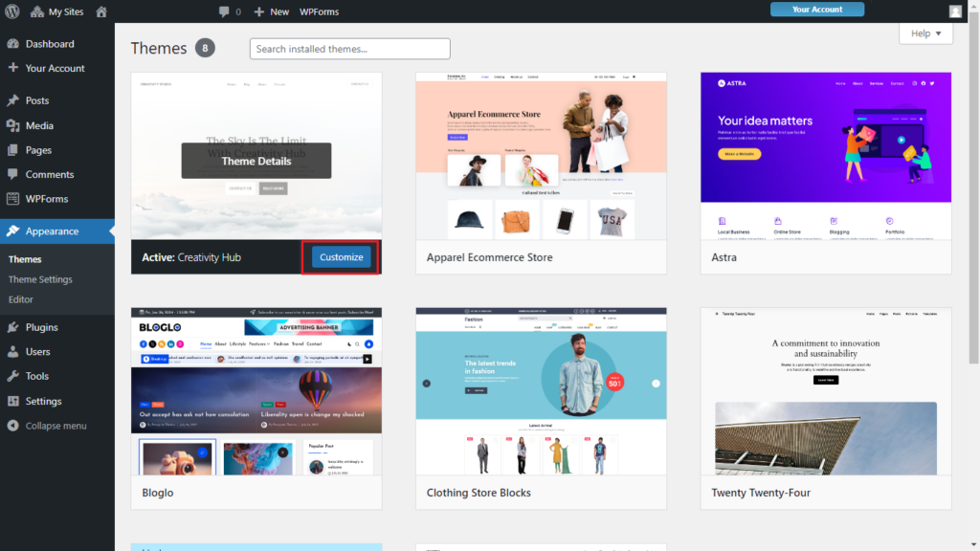Click the comments bubble icon in admin bar

click(224, 11)
